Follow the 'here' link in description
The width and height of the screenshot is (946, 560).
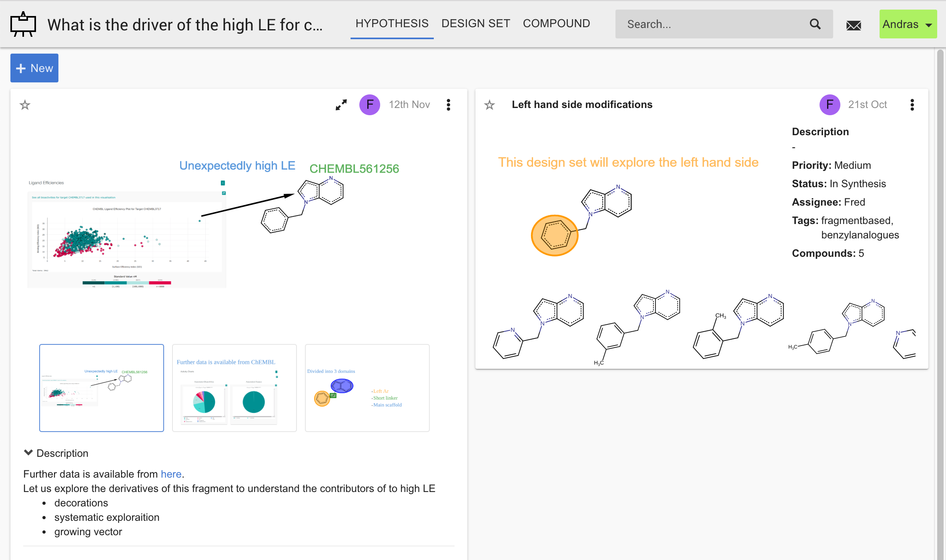171,474
